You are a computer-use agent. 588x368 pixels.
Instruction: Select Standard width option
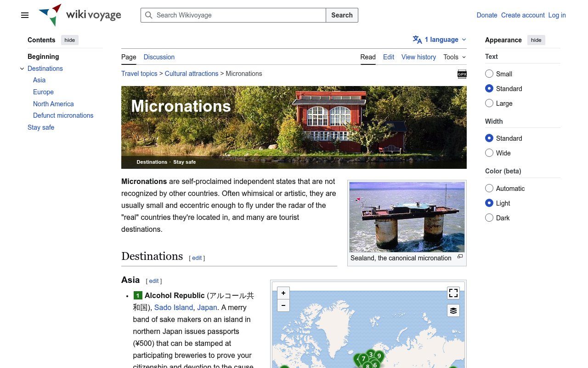[x=489, y=138]
